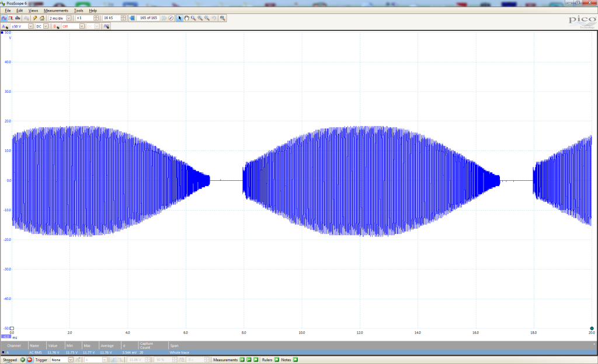Select Persistence mode icon
This screenshot has height=364, width=598.
pos(11,18)
